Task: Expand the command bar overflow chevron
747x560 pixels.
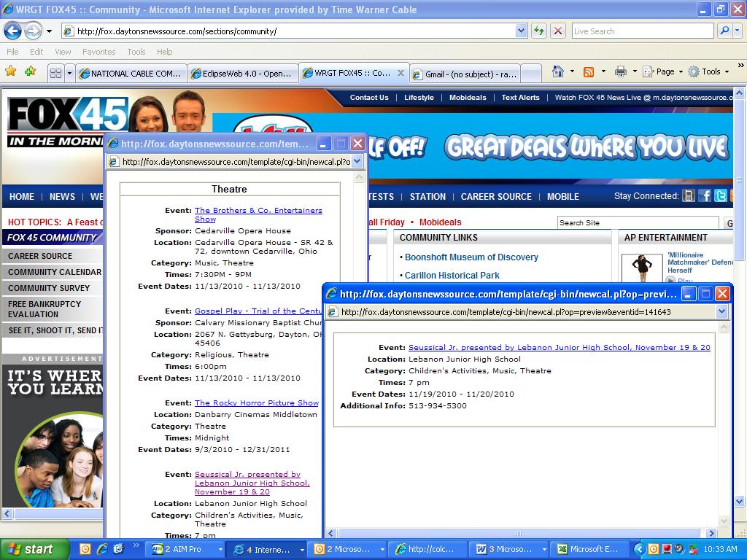Action: pos(740,66)
